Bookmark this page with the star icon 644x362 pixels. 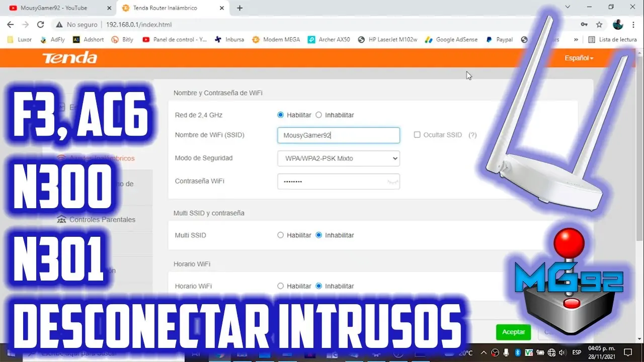tap(599, 24)
